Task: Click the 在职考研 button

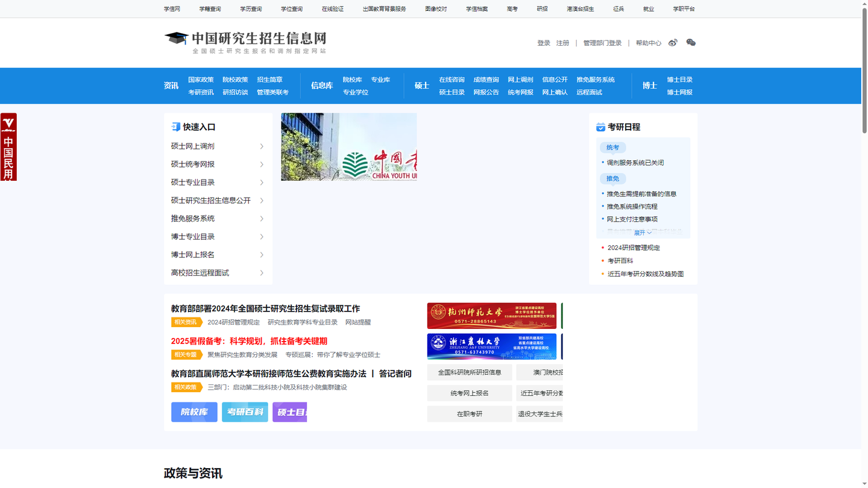Action: [x=470, y=414]
